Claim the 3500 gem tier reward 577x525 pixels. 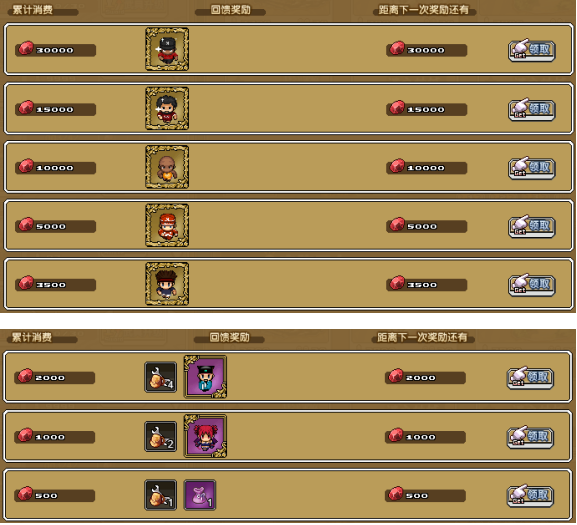coord(532,285)
